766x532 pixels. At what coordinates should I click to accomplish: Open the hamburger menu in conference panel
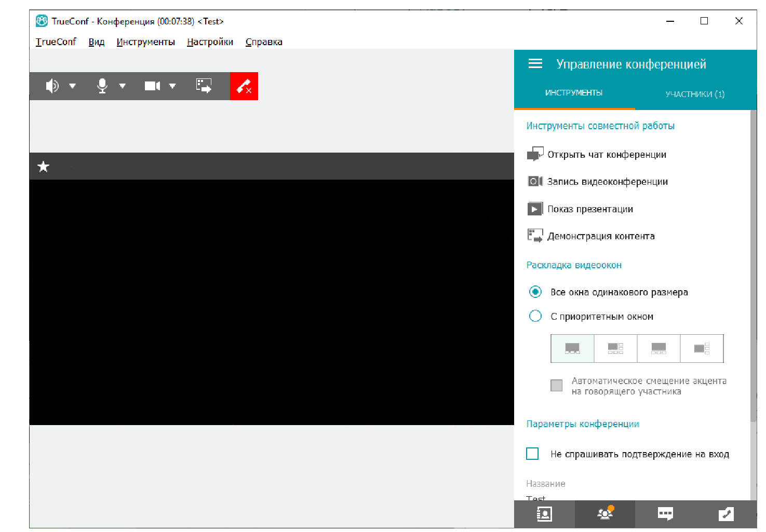pyautogui.click(x=535, y=64)
